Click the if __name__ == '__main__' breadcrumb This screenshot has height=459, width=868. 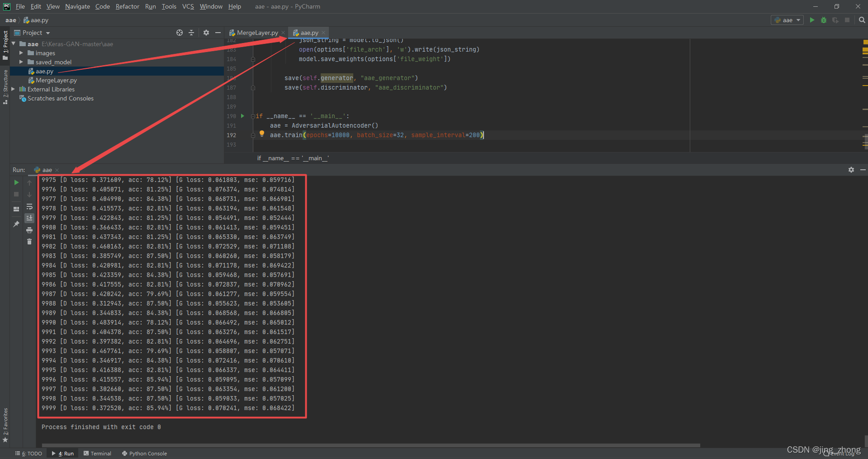[293, 158]
